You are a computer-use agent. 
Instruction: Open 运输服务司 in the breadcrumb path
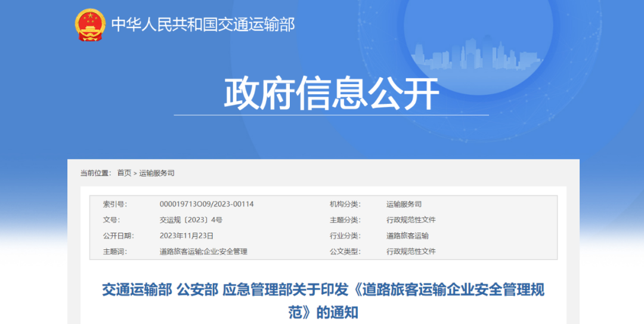click(x=157, y=173)
